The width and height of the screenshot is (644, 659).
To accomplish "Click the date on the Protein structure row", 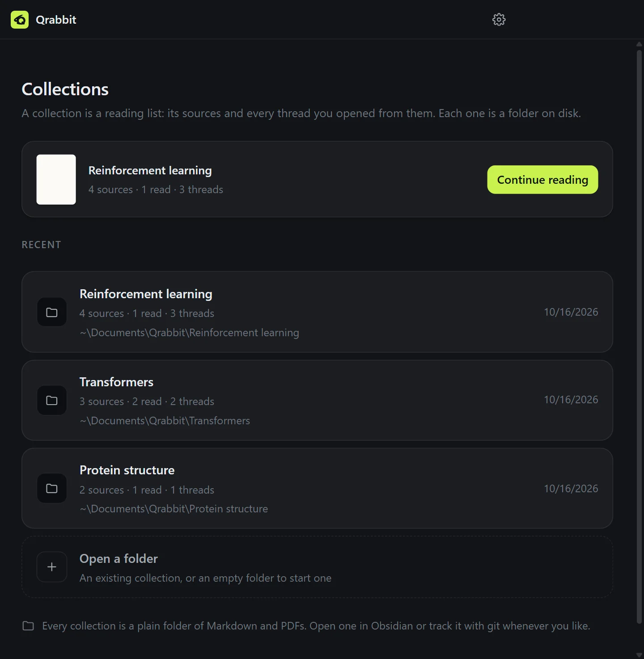I will 571,489.
